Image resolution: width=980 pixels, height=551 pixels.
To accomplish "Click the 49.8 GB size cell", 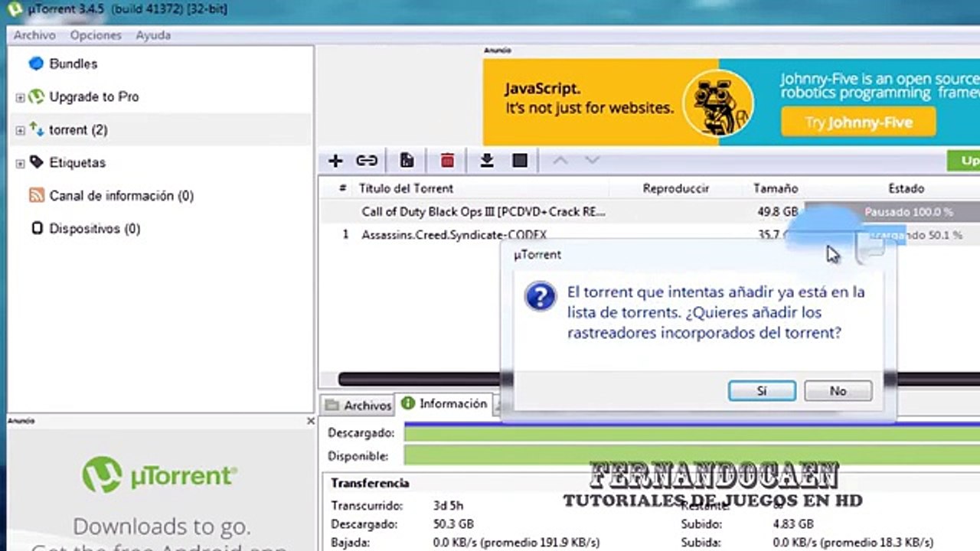I will point(778,211).
